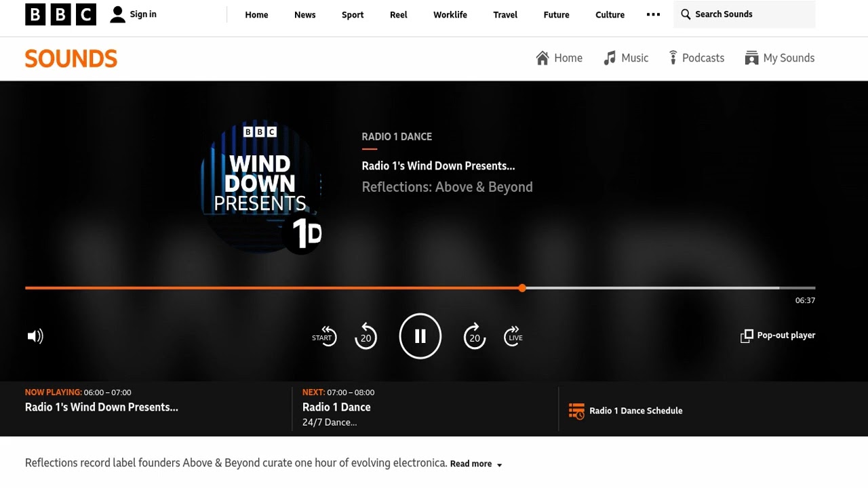Expand the more menu three dots
Viewport: 868px width, 488px height.
coord(653,14)
